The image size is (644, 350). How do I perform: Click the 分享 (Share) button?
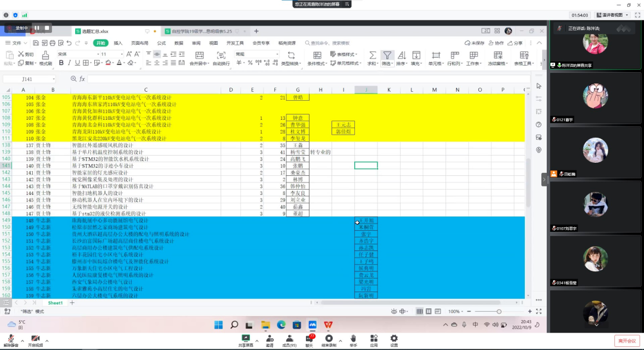tap(515, 43)
